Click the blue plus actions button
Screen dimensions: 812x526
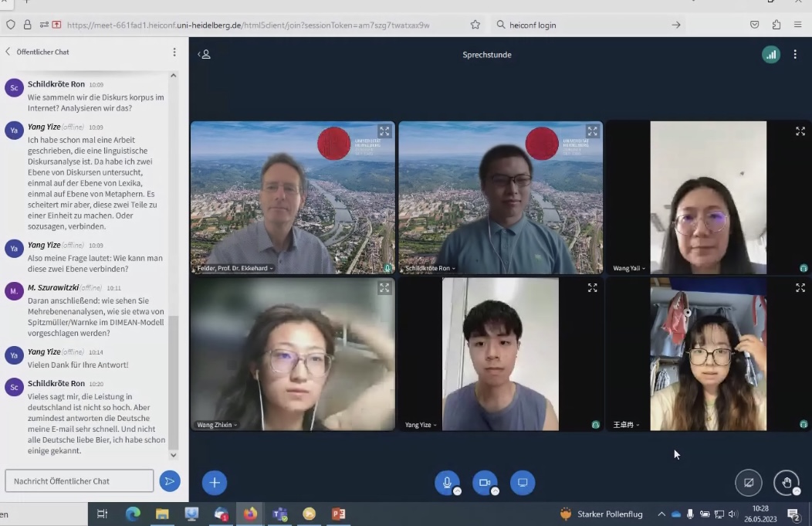coord(215,483)
